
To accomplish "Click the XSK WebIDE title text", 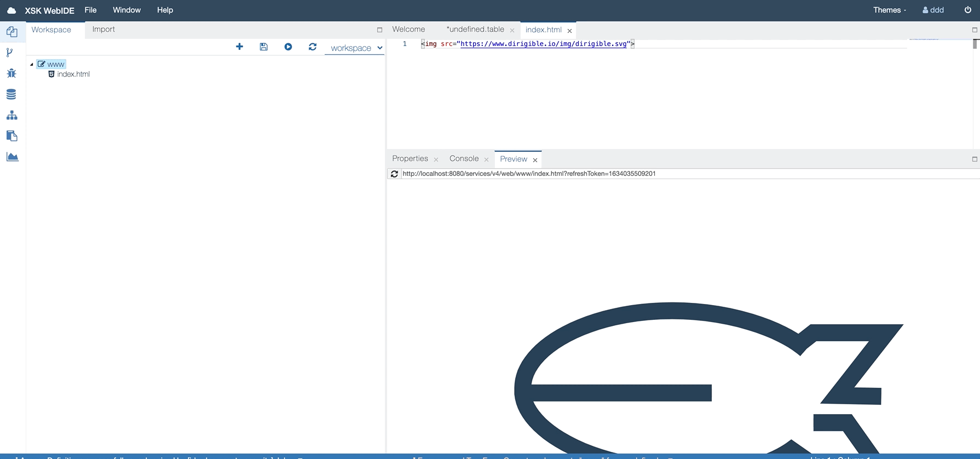I will click(x=49, y=10).
